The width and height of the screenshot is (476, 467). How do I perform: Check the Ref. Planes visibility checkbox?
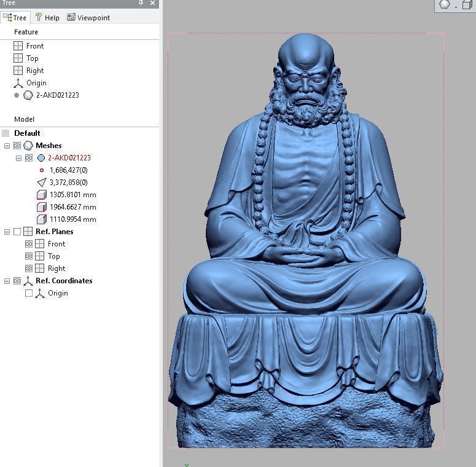coord(17,232)
